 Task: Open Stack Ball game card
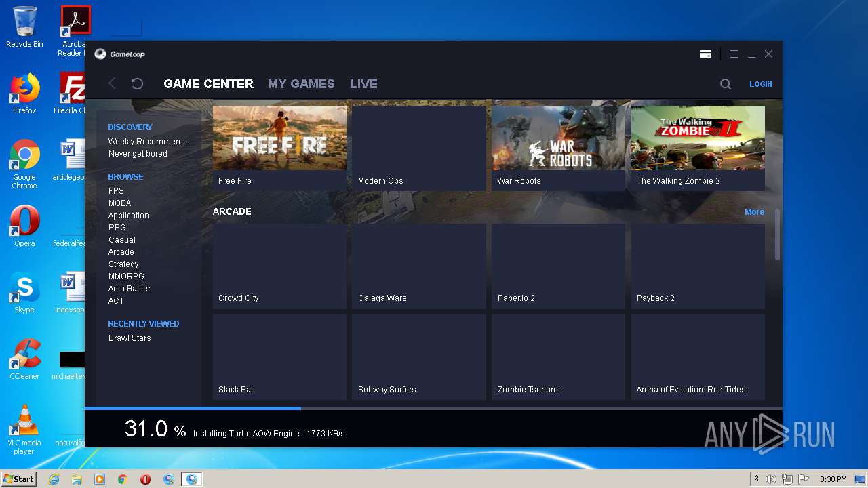279,357
